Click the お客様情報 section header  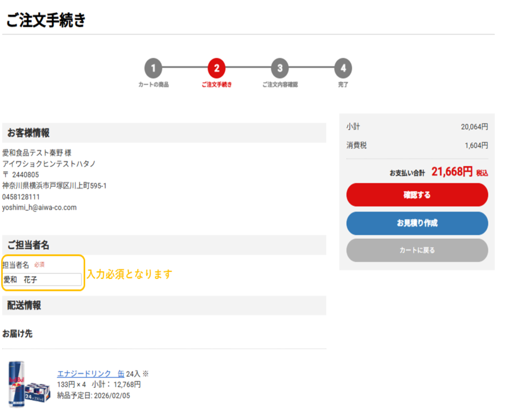pyautogui.click(x=28, y=133)
